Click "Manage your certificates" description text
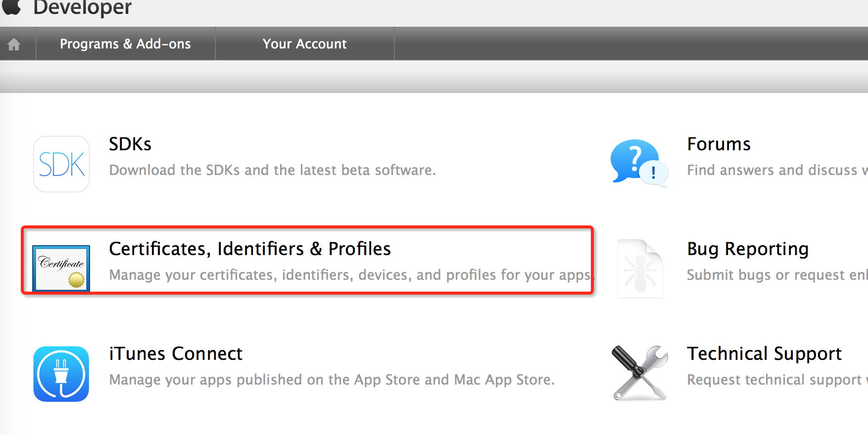 tap(350, 275)
